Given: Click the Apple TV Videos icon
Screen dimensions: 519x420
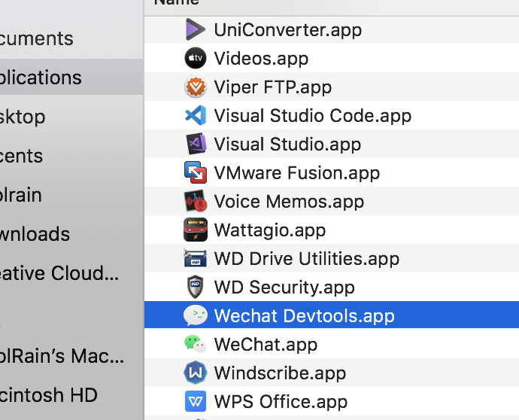Looking at the screenshot, I should pos(196,58).
